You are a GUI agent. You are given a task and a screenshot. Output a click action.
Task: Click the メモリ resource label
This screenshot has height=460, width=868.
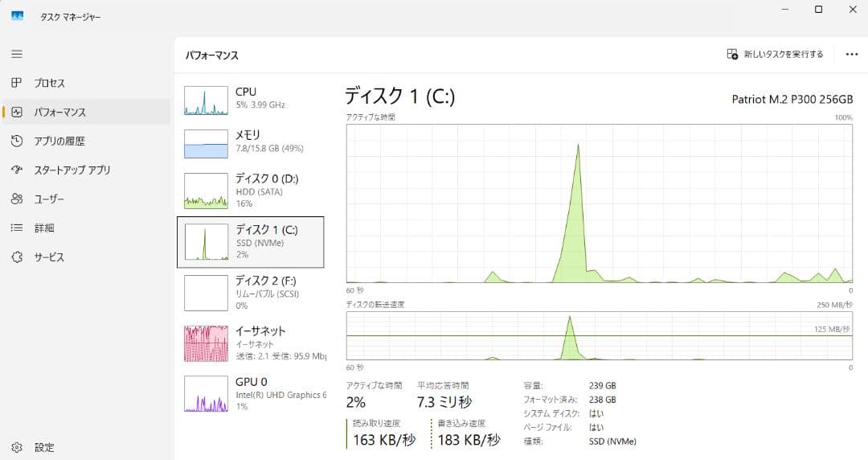[x=248, y=134]
